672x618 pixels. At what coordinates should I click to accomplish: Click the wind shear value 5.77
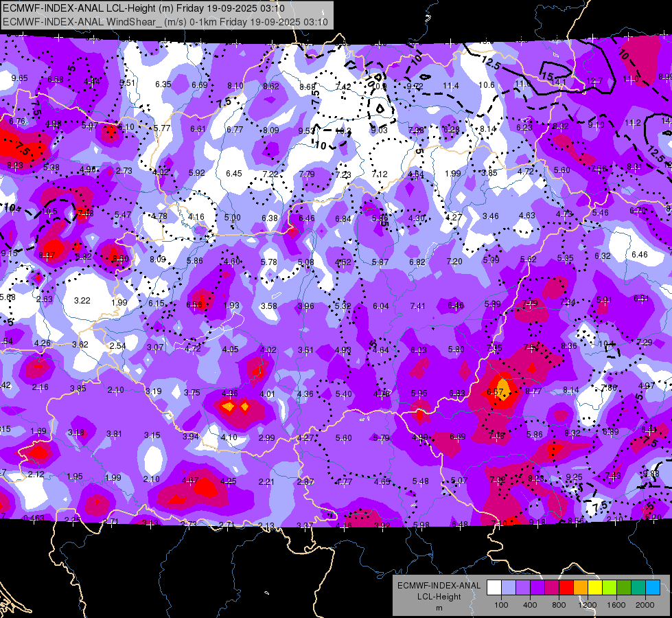coord(162,128)
